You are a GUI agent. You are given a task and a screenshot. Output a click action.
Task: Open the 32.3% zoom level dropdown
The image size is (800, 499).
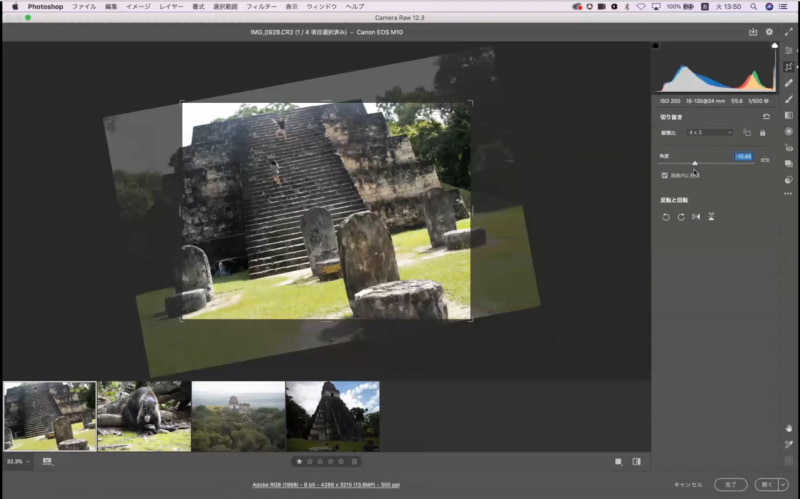coord(17,461)
